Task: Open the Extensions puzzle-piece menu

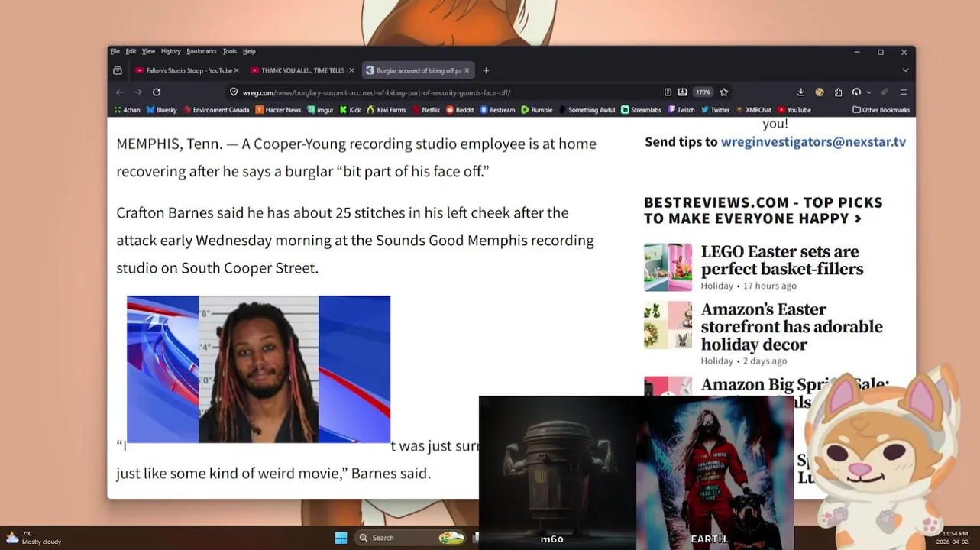Action: click(838, 92)
